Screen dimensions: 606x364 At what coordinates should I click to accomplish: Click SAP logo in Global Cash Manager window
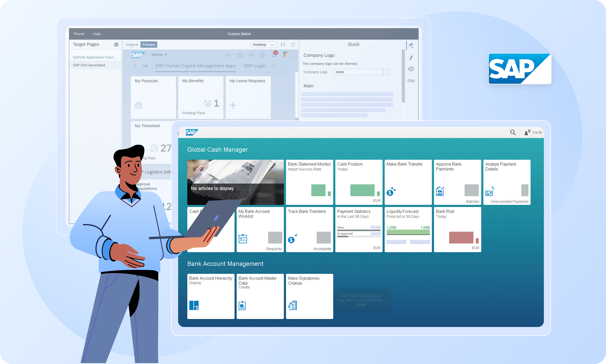coord(192,132)
